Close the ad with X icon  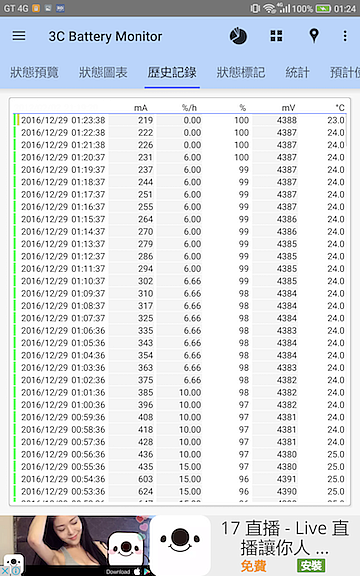click(x=5, y=571)
